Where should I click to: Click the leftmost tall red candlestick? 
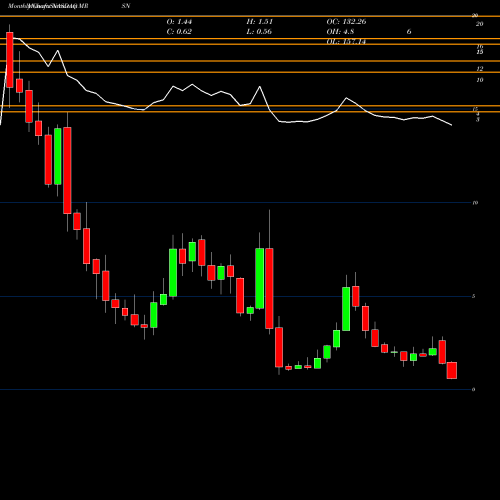point(10,60)
